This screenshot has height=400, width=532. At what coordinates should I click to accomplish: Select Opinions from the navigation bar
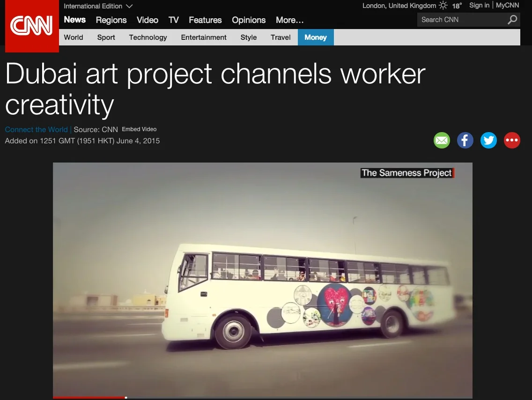[249, 20]
